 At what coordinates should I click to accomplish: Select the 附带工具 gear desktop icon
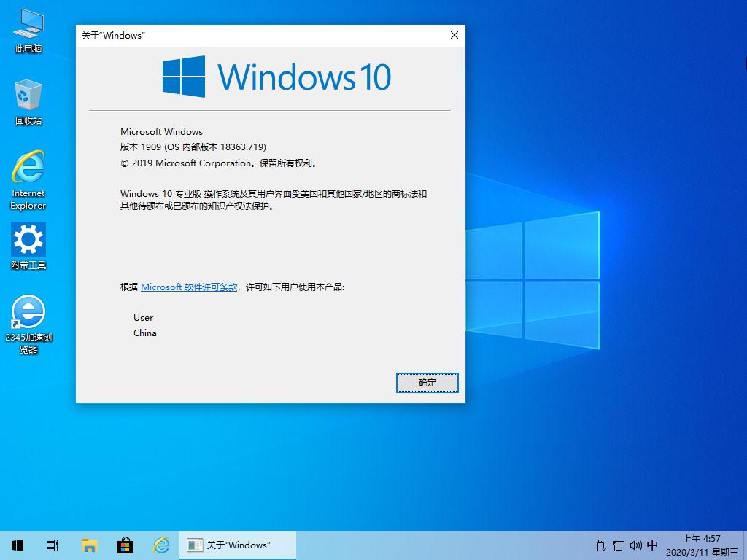[28, 246]
